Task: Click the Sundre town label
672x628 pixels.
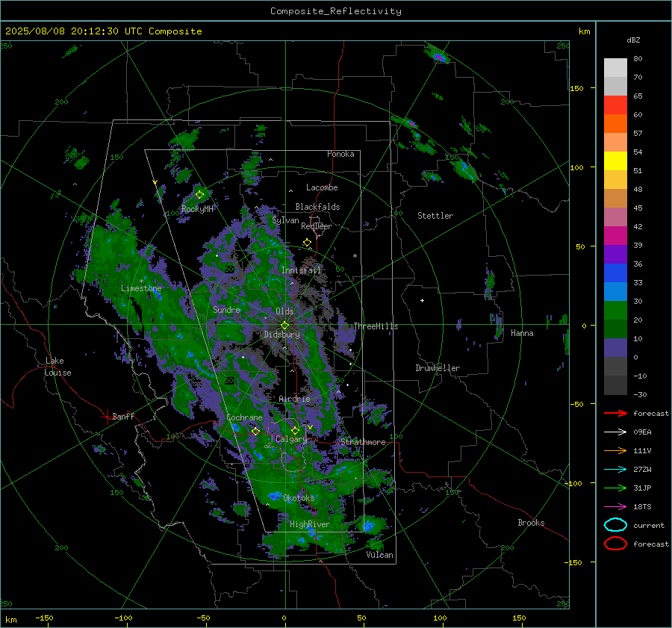Action: click(227, 309)
